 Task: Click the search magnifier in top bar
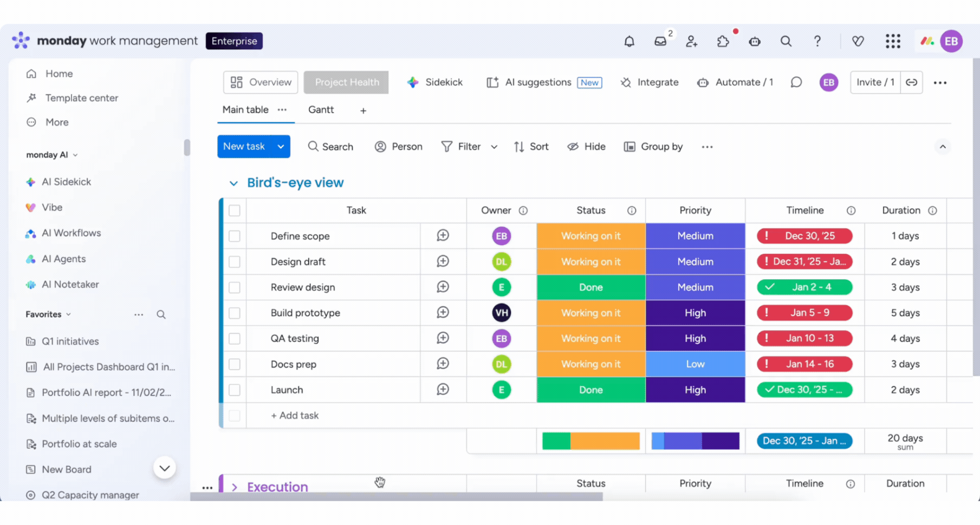click(x=786, y=41)
